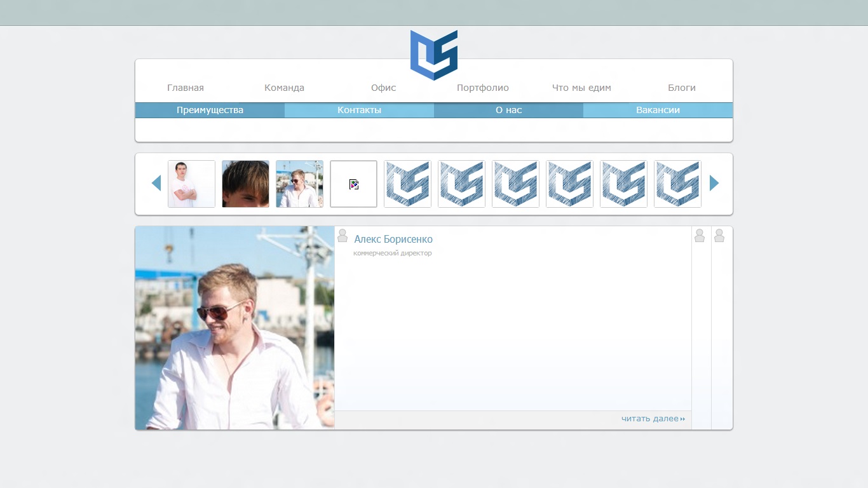This screenshot has width=868, height=488.
Task: Select thumbnail of face with brown hair
Action: 245,184
